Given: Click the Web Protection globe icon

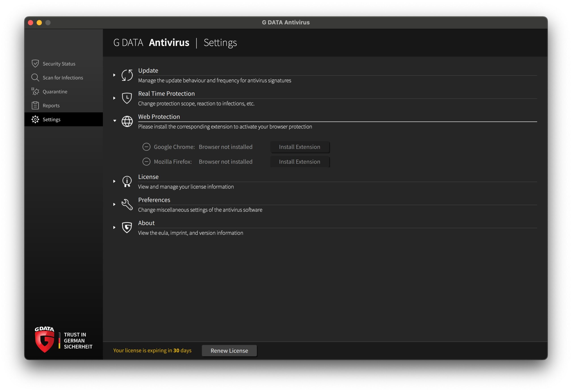Looking at the screenshot, I should 127,121.
